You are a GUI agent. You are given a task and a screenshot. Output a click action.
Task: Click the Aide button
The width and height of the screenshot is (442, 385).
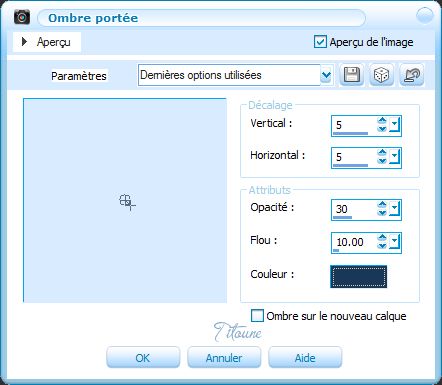tap(305, 358)
